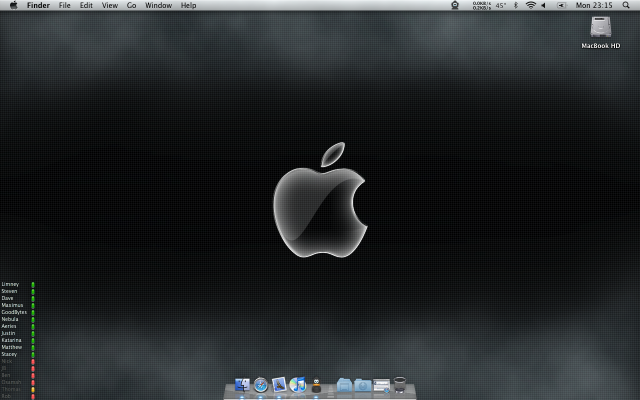Select Justin in the contact list
The height and width of the screenshot is (400, 640).
point(8,333)
